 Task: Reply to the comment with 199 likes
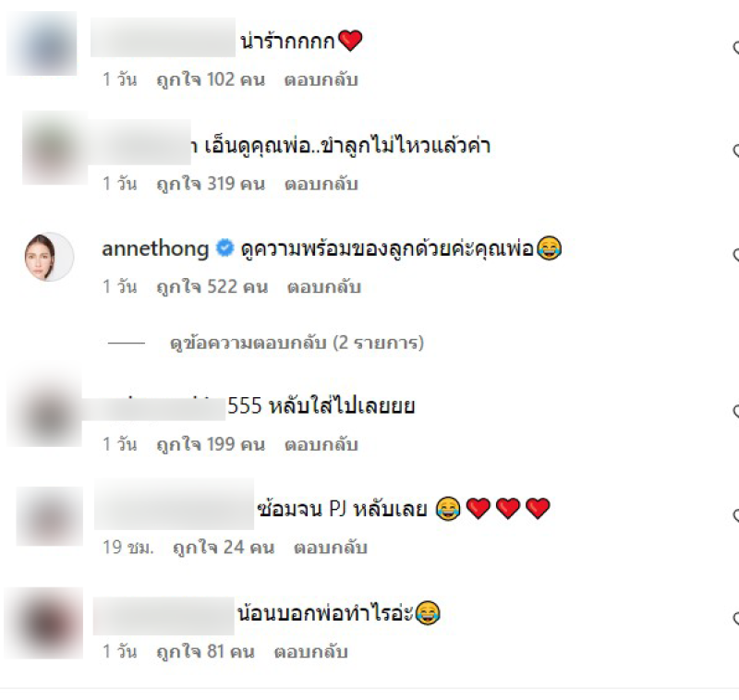pyautogui.click(x=321, y=444)
